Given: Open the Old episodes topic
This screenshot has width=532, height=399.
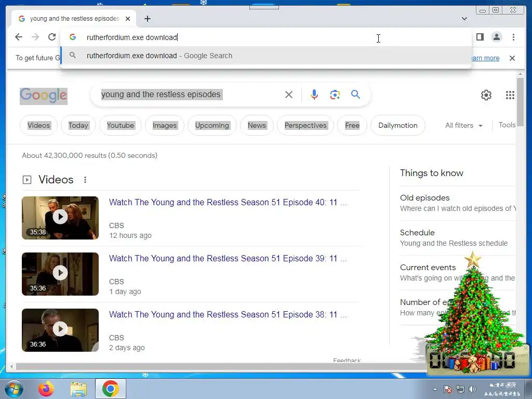Looking at the screenshot, I should click(x=458, y=203).
